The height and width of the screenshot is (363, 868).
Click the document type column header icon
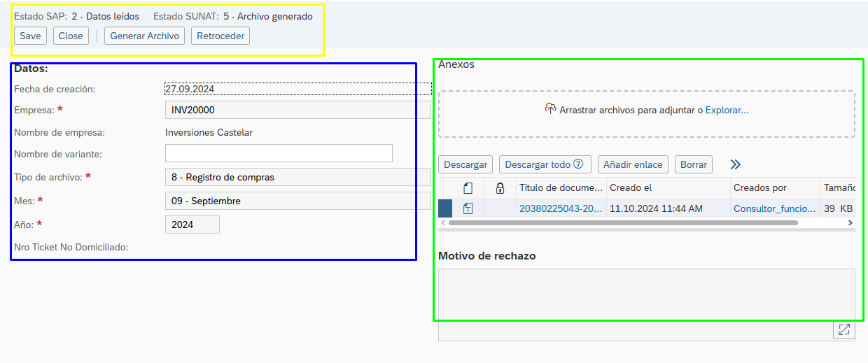point(468,188)
